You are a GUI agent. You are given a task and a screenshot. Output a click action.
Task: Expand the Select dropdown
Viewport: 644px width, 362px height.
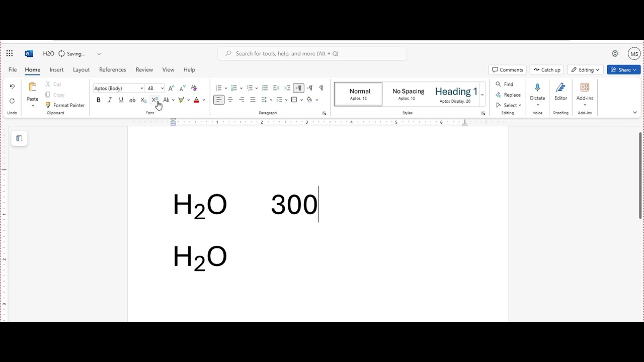point(509,105)
